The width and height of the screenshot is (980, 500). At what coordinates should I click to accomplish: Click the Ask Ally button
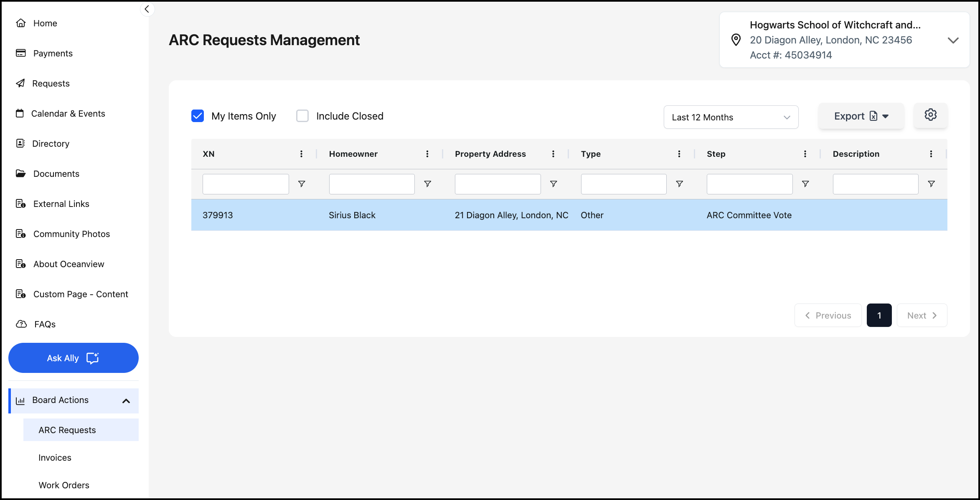74,358
